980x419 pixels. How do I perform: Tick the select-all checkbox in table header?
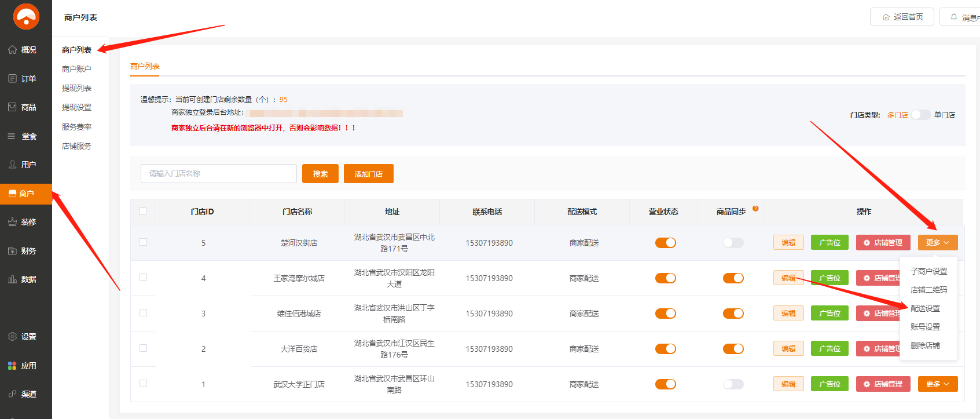coord(143,212)
